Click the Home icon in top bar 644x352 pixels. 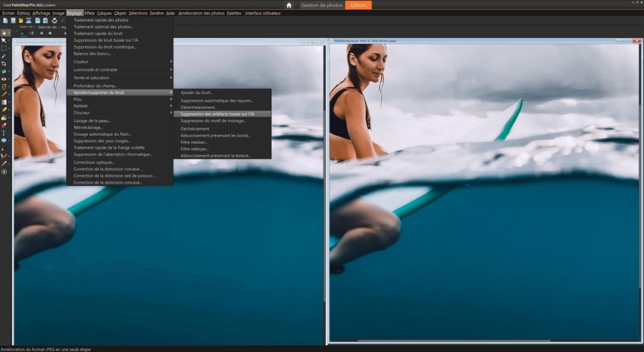tap(288, 5)
